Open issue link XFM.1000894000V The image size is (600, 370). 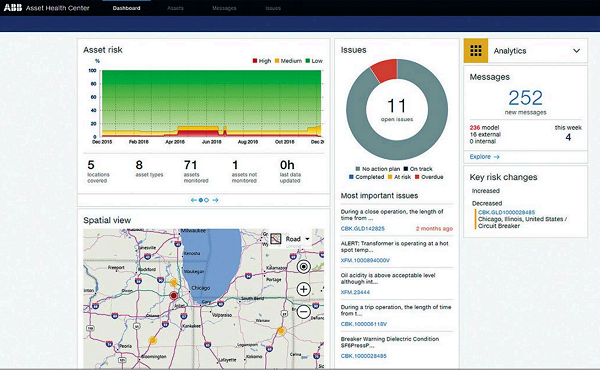point(365,260)
